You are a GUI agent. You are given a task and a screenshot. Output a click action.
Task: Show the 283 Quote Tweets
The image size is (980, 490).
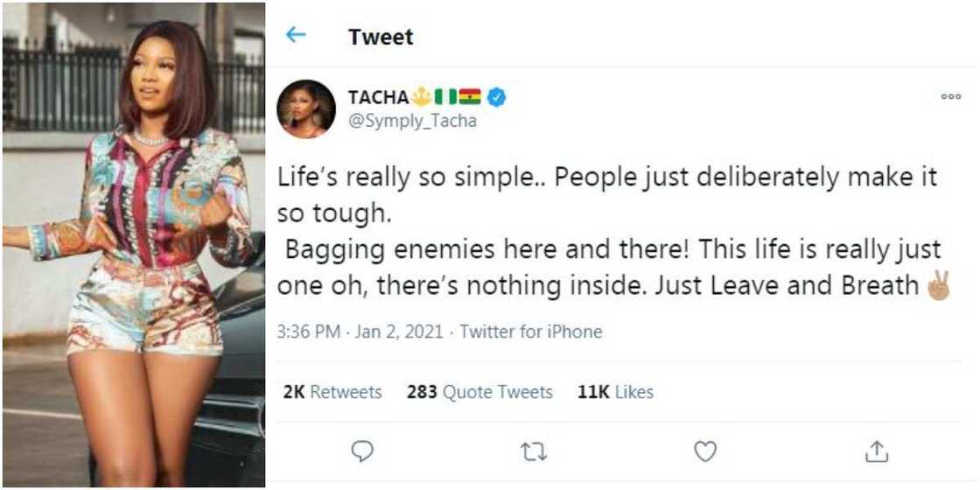[x=479, y=392]
